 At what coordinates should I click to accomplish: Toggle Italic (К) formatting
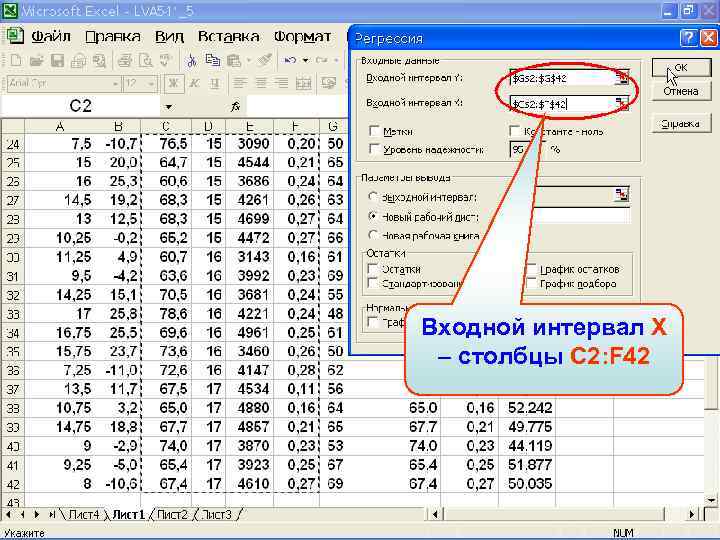194,84
